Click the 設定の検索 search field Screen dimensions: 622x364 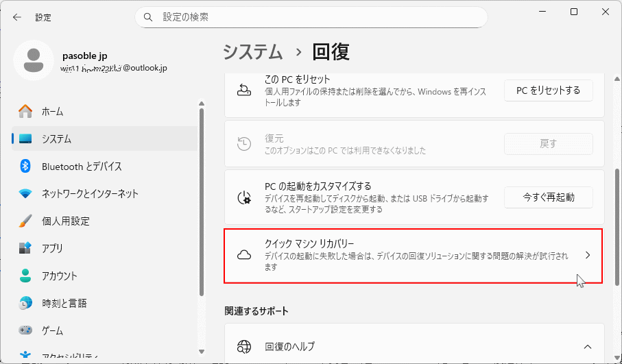(311, 17)
